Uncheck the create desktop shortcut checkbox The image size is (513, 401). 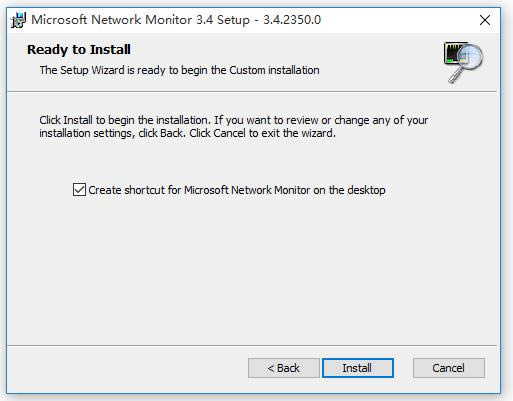point(79,190)
